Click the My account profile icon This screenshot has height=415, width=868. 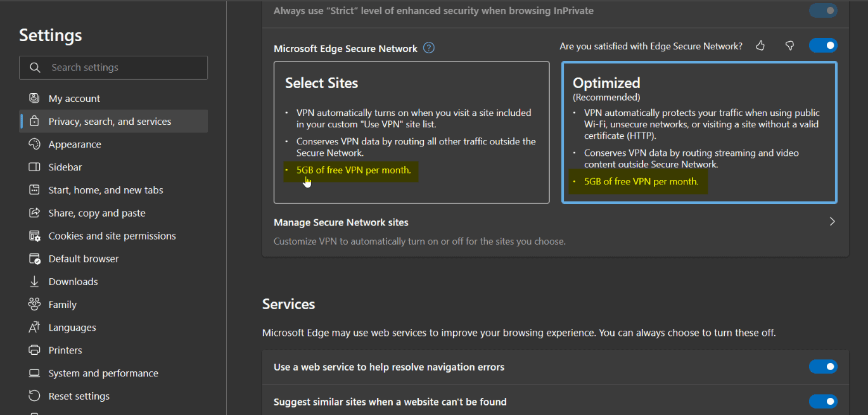coord(35,98)
